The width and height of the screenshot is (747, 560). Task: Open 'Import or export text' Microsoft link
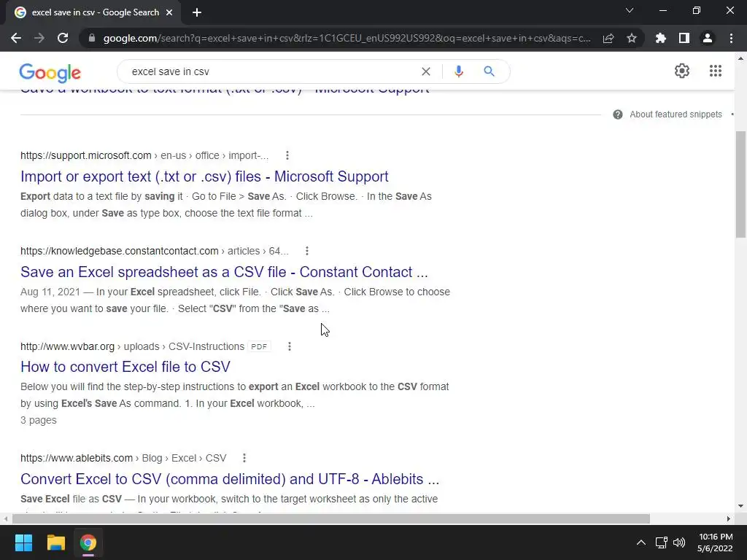[204, 176]
